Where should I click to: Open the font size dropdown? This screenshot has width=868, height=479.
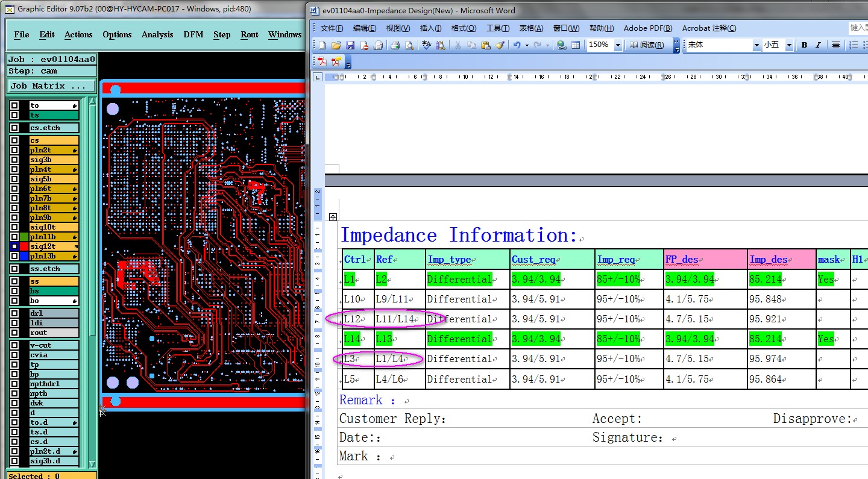789,45
